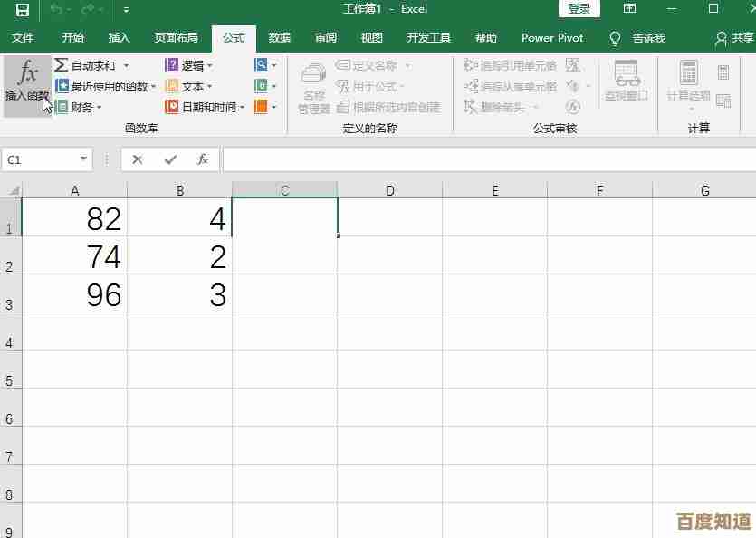Switch to the Data ribbon tab

[278, 38]
